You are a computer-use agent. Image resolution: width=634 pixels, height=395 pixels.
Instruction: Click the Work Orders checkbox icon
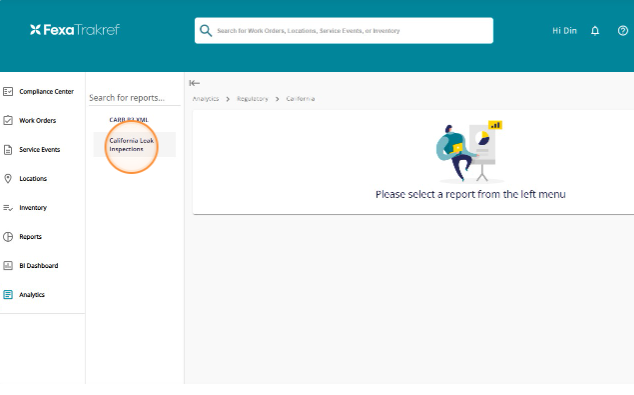click(8, 120)
